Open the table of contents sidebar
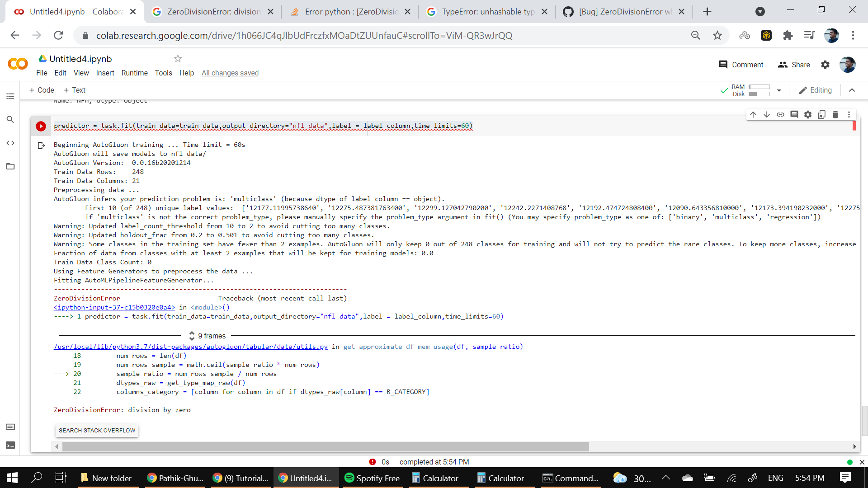Viewport: 868px width, 488px height. coord(10,96)
